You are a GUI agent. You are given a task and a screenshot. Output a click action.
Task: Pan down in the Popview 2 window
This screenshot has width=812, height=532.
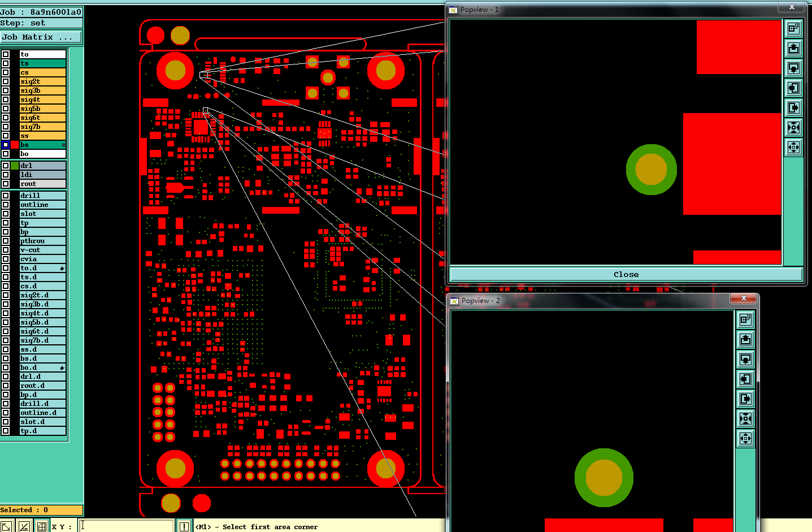tap(745, 359)
